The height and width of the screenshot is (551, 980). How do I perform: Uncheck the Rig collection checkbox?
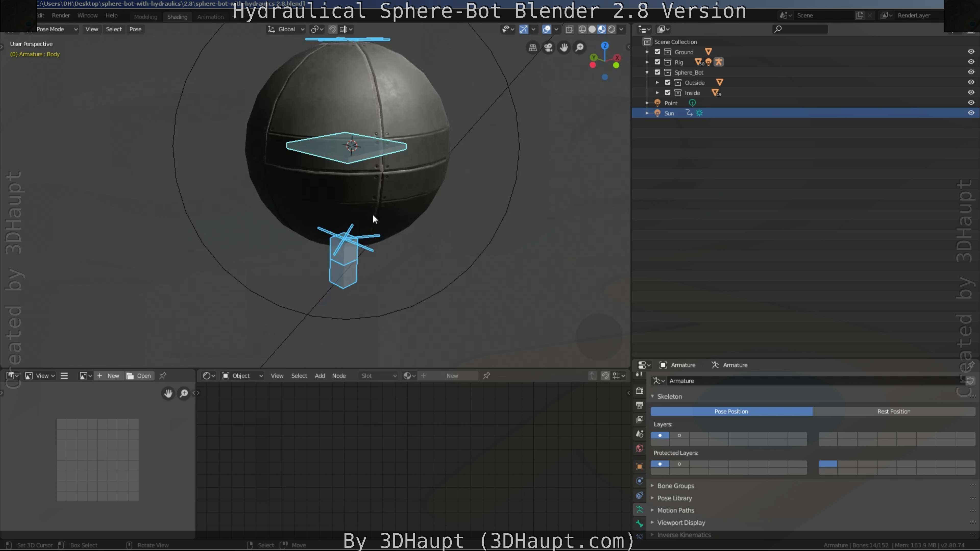pos(657,62)
